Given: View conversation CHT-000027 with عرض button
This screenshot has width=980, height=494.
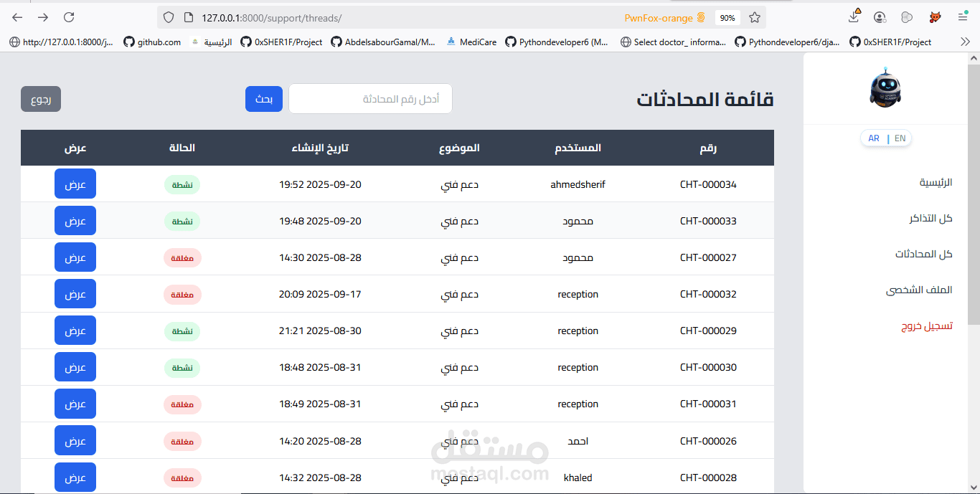Looking at the screenshot, I should [x=75, y=257].
